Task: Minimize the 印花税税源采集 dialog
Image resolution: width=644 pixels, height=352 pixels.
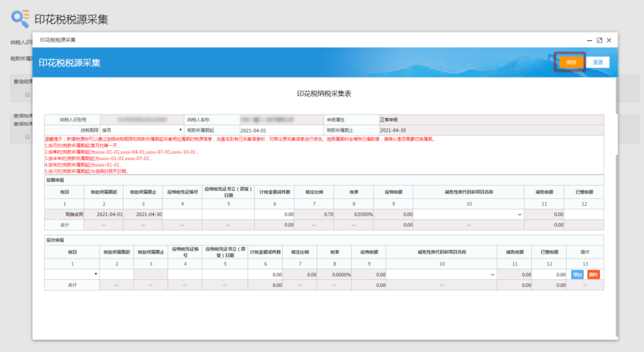Action: pos(590,40)
